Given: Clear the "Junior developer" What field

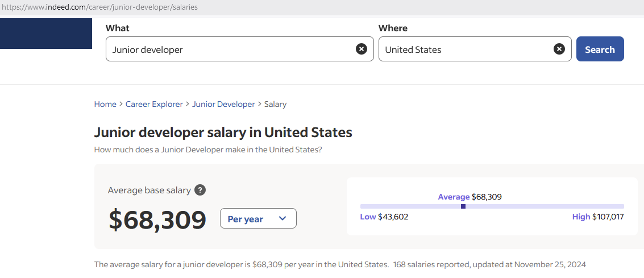Looking at the screenshot, I should coord(362,49).
